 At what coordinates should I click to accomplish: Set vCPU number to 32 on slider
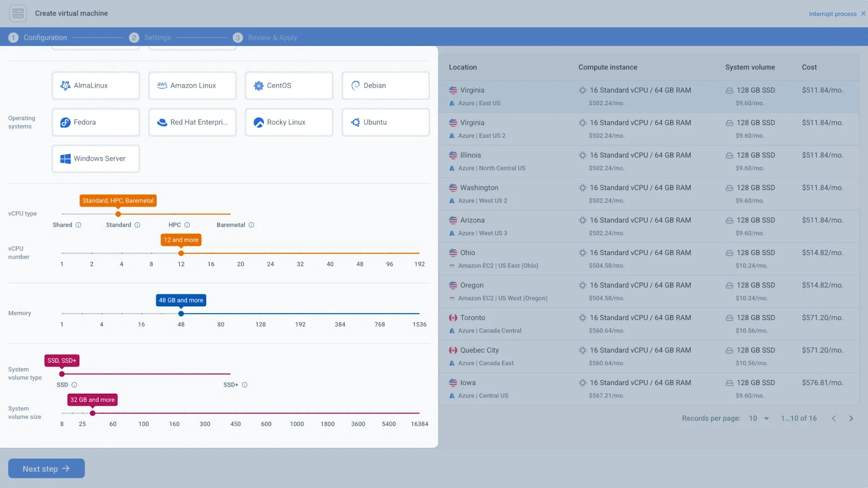pos(300,253)
